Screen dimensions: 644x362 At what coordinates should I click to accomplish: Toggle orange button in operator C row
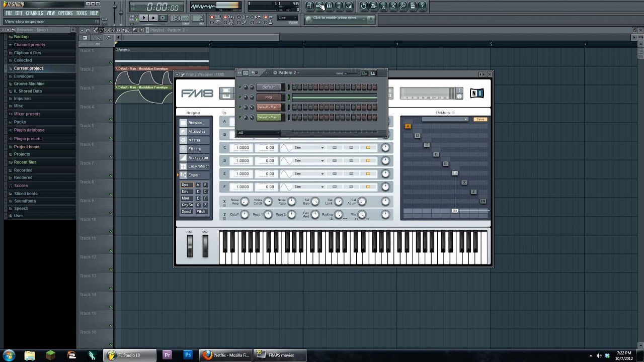(368, 148)
